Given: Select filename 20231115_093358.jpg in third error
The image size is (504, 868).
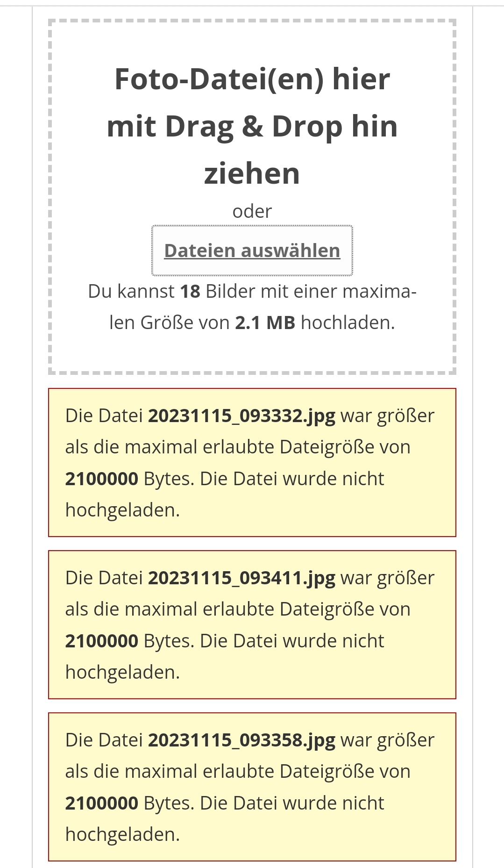Looking at the screenshot, I should [x=241, y=740].
